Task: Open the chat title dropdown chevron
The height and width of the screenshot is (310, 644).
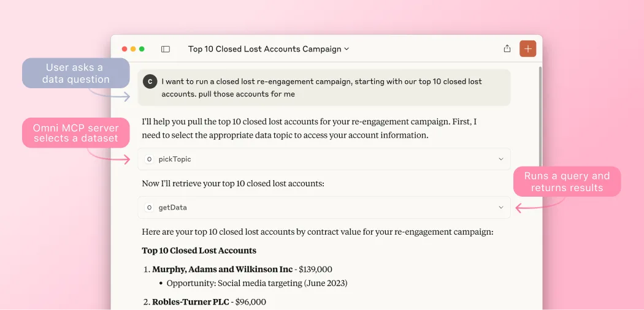Action: pyautogui.click(x=347, y=49)
